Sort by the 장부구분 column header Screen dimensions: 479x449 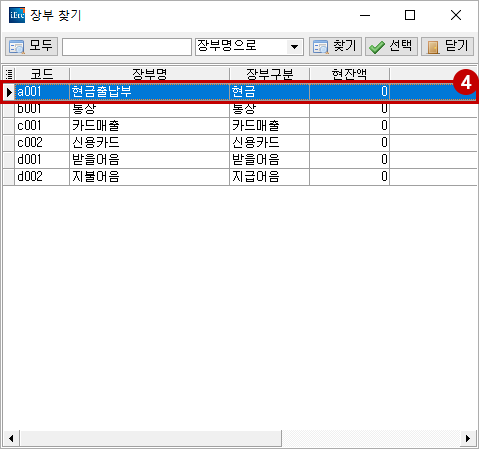pyautogui.click(x=269, y=74)
